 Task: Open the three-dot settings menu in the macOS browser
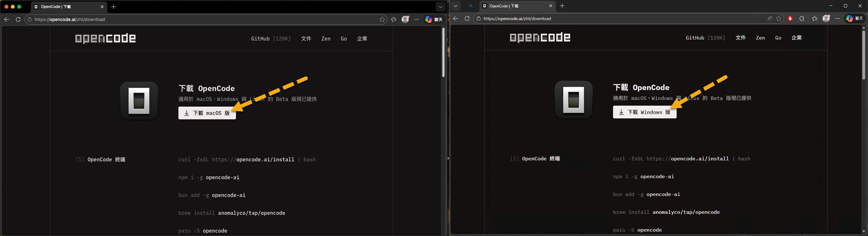coord(417,19)
